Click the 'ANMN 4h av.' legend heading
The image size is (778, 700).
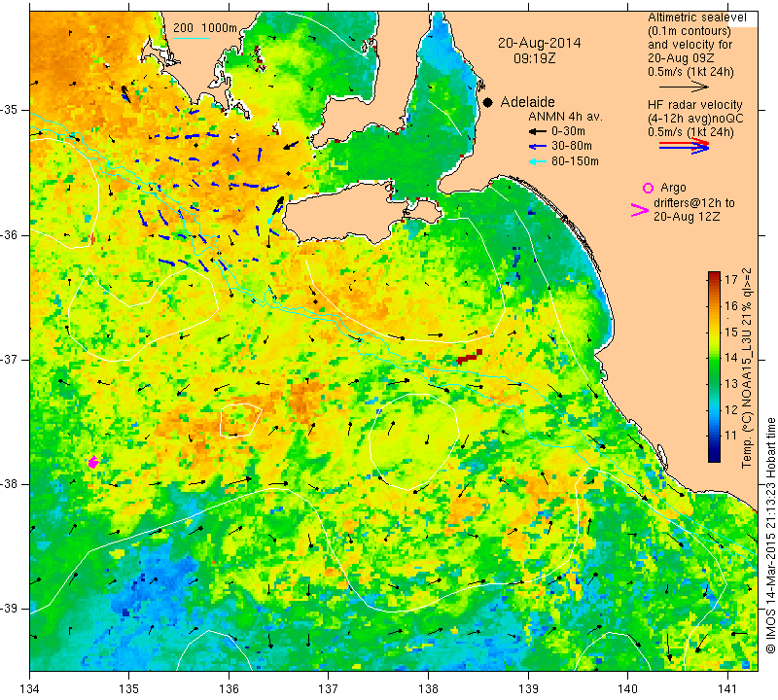point(565,117)
